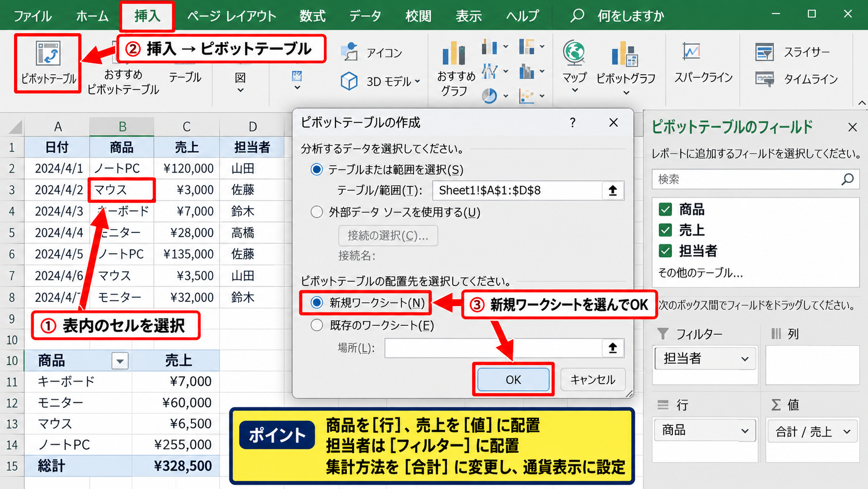The height and width of the screenshot is (489, 868).
Task: Choose 既存のワークシート radio option
Action: tap(316, 325)
